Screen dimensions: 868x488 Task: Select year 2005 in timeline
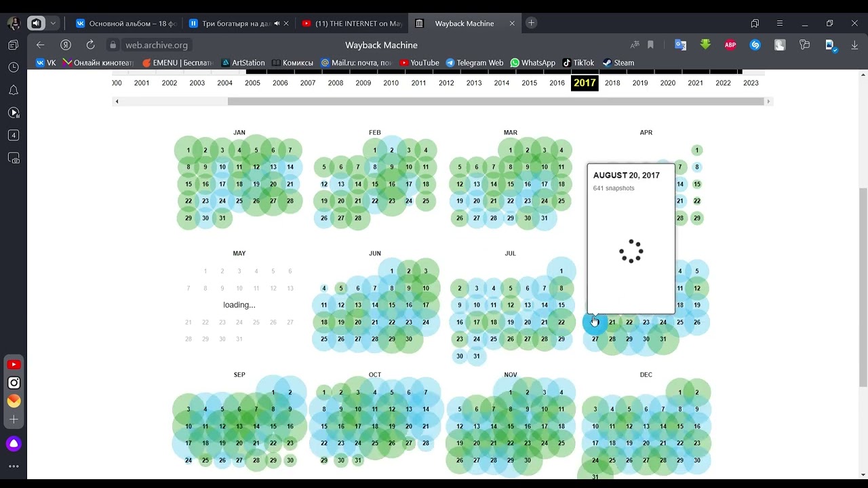click(x=252, y=83)
